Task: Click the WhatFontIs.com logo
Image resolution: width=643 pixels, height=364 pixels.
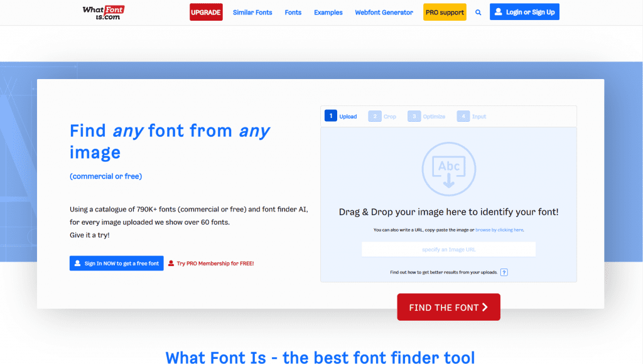Action: click(104, 13)
